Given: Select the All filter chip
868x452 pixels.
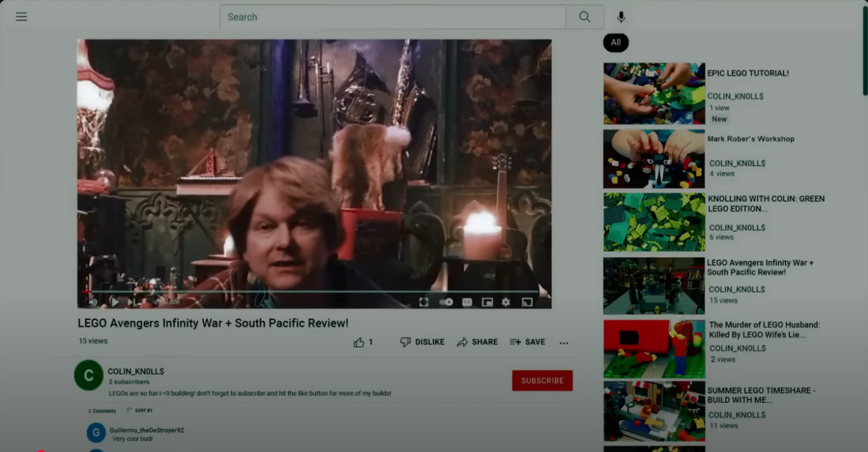Looking at the screenshot, I should point(616,42).
